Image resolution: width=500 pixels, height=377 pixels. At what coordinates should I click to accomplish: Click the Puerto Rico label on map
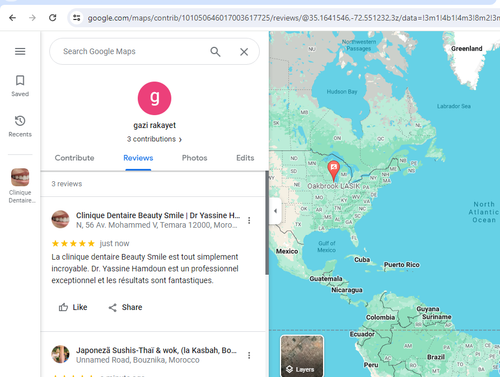[x=402, y=265]
